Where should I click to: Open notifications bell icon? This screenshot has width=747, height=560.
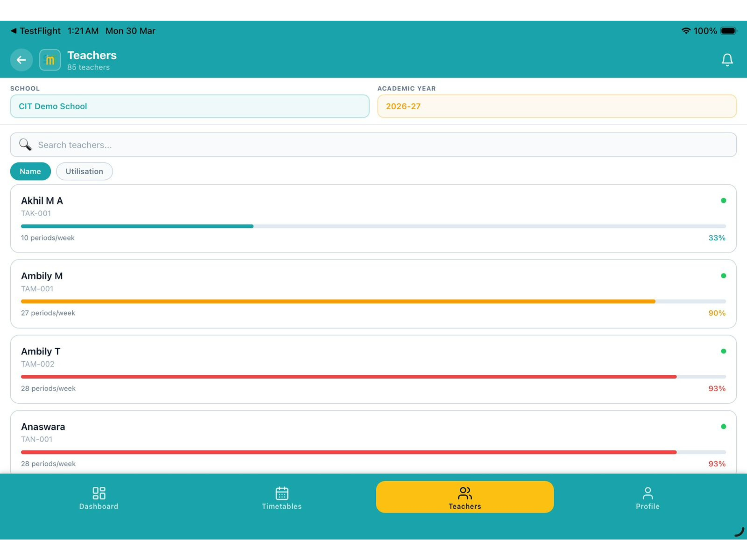pos(727,60)
